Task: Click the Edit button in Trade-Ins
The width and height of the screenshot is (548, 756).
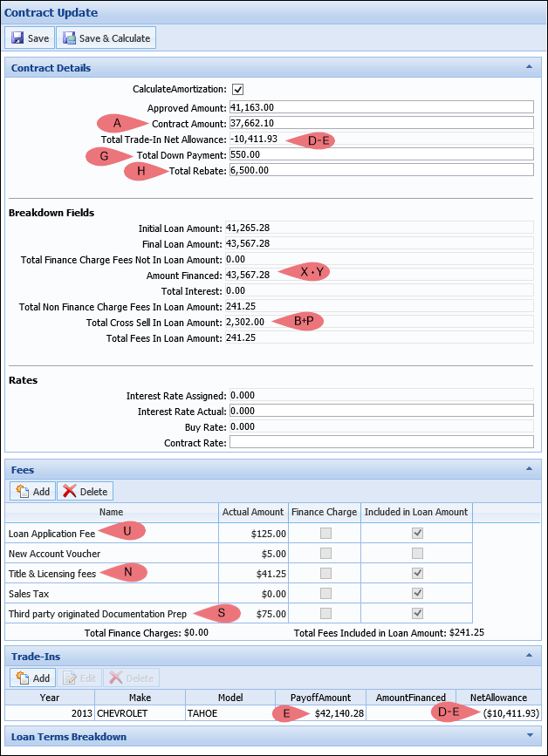Action: click(x=79, y=678)
